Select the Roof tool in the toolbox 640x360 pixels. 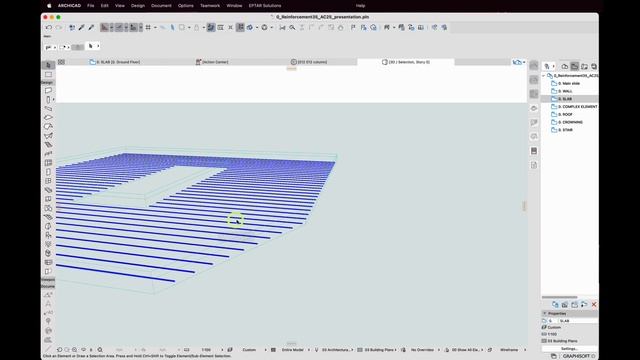(48, 127)
